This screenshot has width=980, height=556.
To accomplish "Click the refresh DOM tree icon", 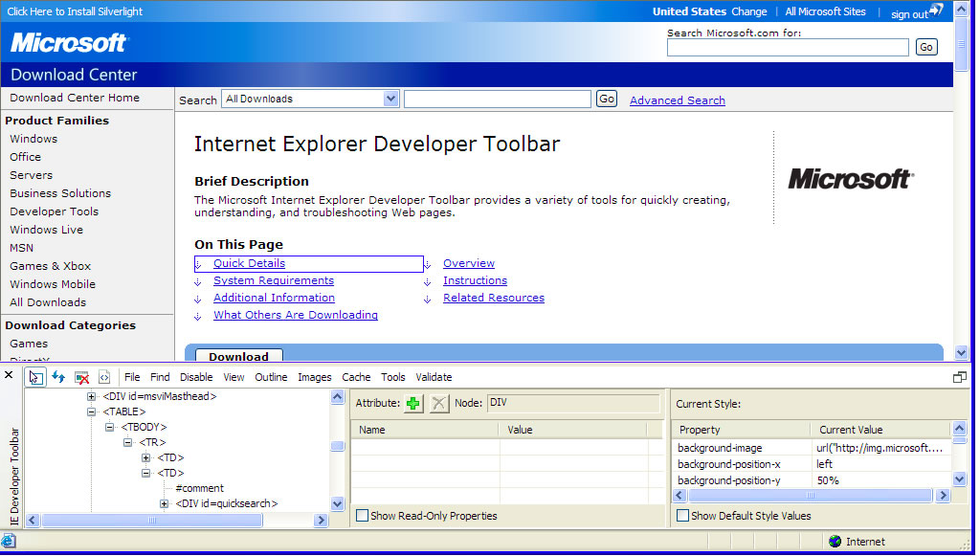I will pyautogui.click(x=58, y=377).
